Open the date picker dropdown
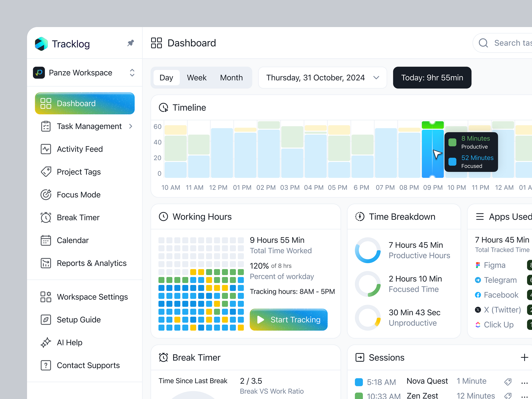532x399 pixels. coord(376,77)
